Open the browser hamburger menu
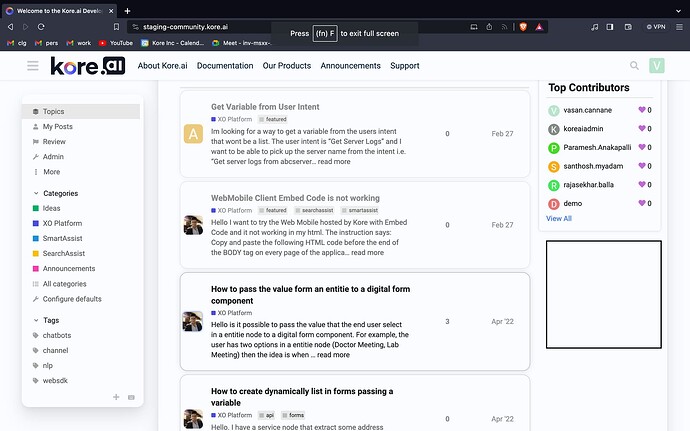 click(x=679, y=27)
